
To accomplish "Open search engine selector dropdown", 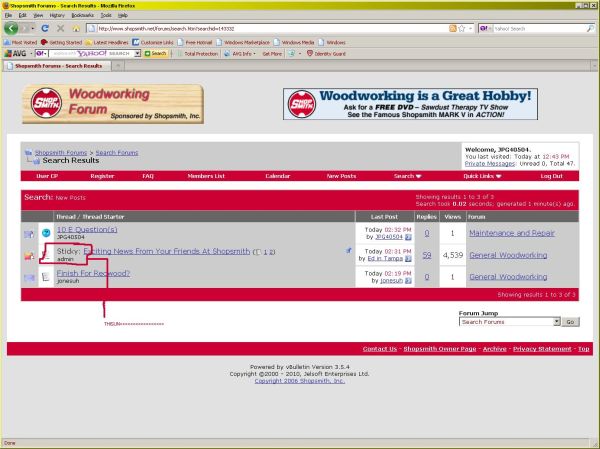I will 486,28.
